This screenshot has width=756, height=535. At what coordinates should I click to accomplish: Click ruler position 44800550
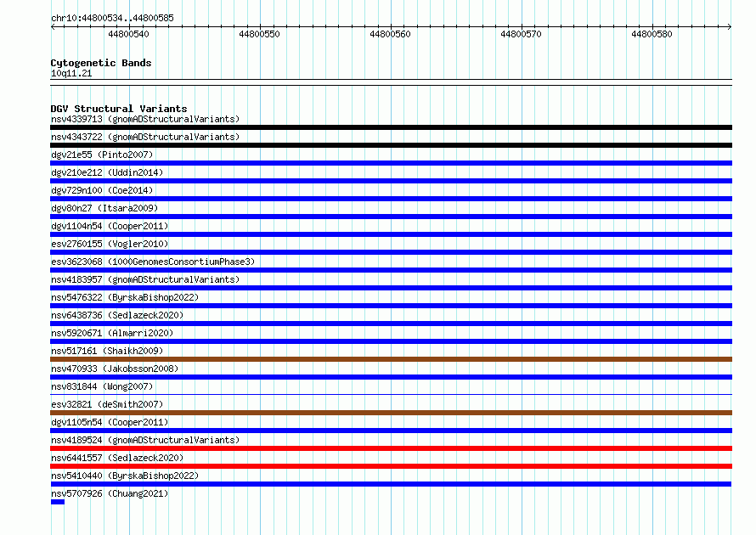tap(259, 34)
